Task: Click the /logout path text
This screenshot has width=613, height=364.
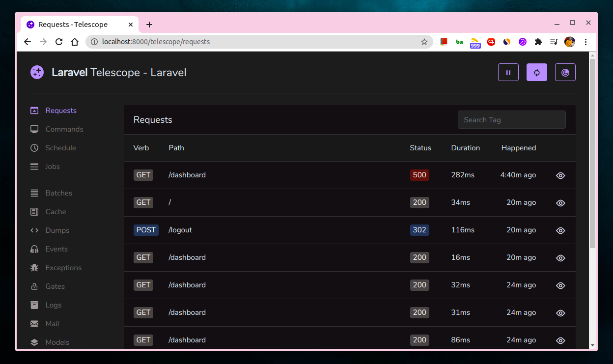Action: coord(180,230)
